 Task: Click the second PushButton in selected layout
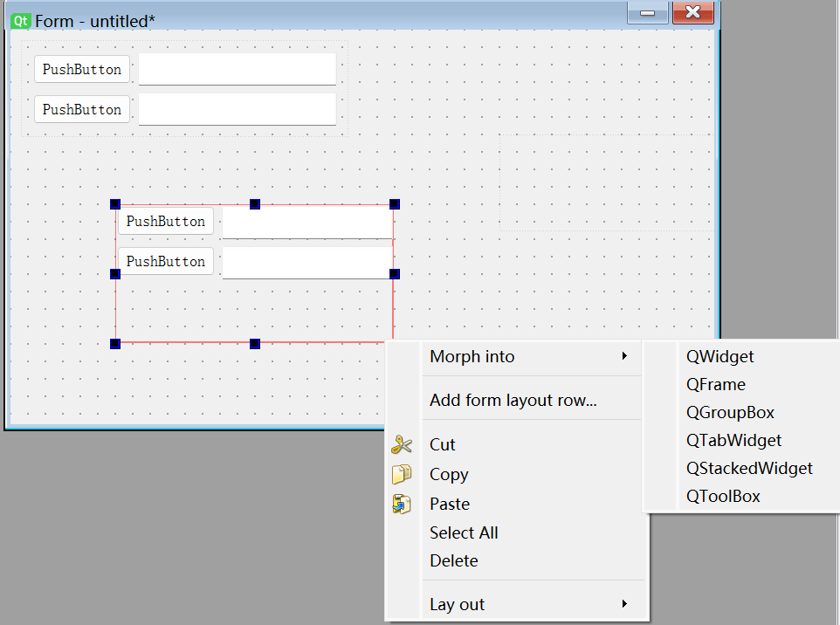(166, 261)
